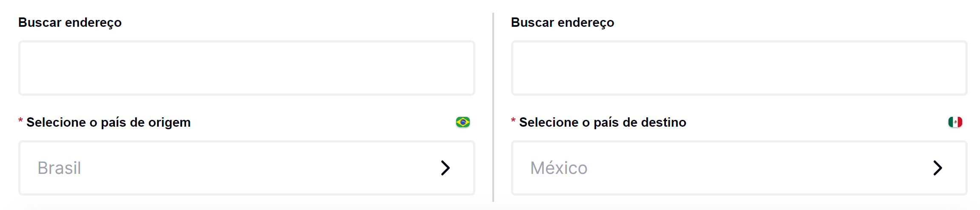Expand the país de origem selector
Screen dimensions: 980x210
[247, 168]
